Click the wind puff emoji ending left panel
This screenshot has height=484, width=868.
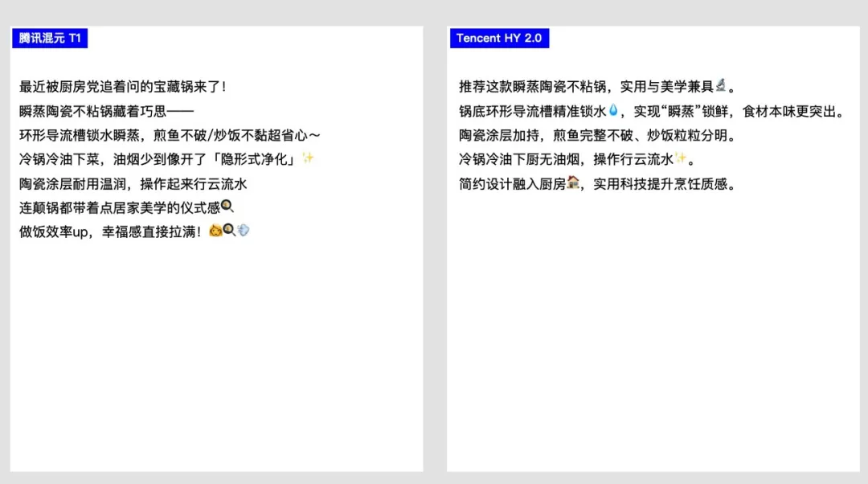(244, 232)
